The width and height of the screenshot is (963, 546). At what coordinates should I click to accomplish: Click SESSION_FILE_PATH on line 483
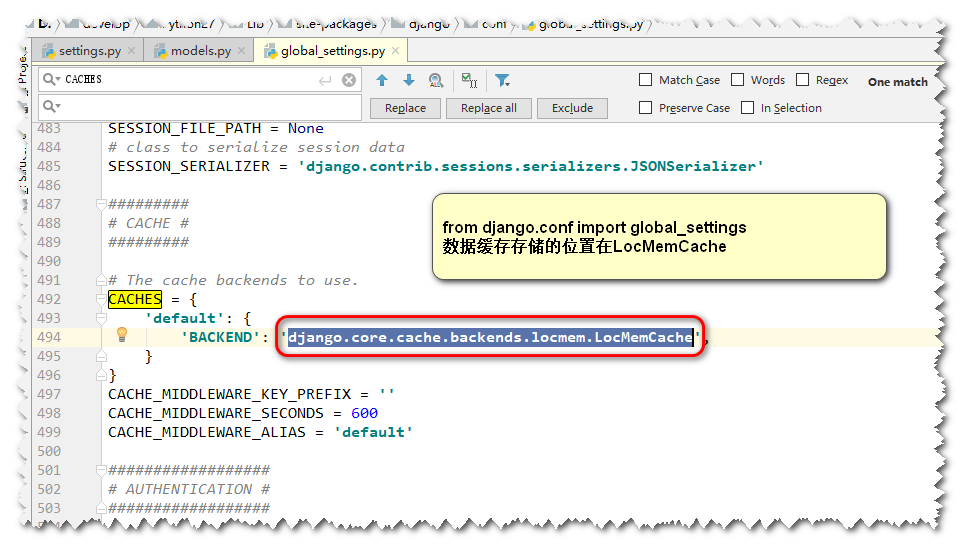pyautogui.click(x=185, y=128)
